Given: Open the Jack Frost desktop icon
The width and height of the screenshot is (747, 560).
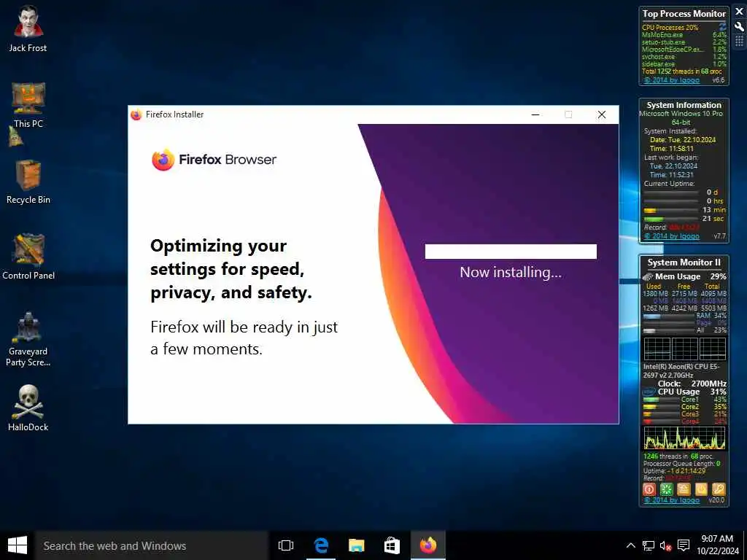Looking at the screenshot, I should 28,29.
